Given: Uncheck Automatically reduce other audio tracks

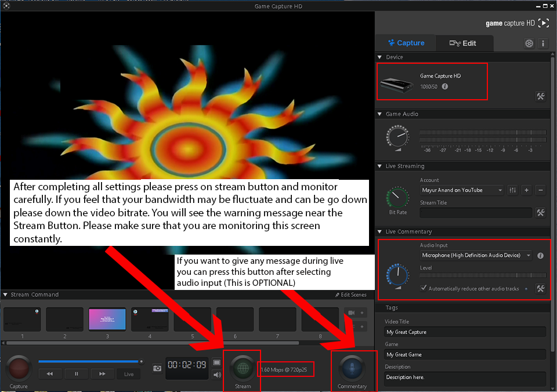Looking at the screenshot, I should pyautogui.click(x=423, y=288).
